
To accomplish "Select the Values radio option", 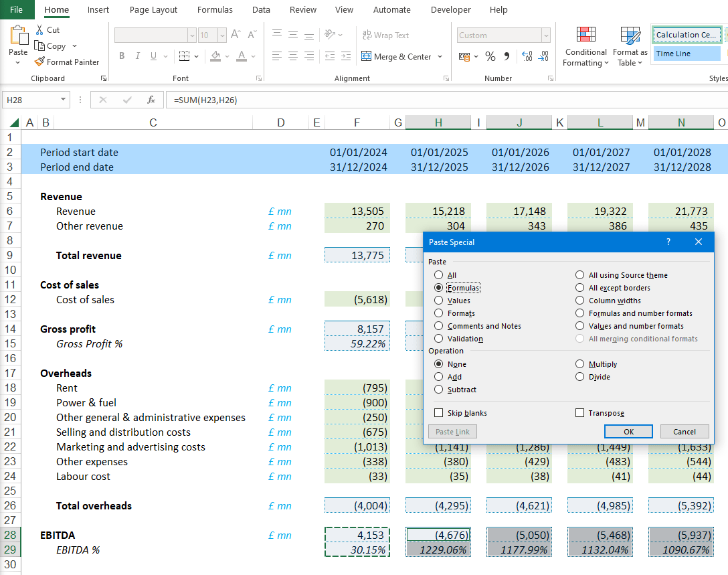I will tap(439, 301).
